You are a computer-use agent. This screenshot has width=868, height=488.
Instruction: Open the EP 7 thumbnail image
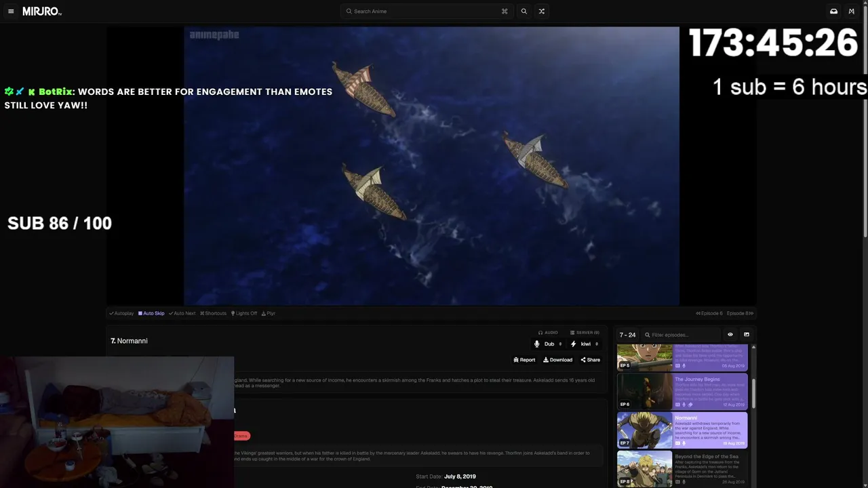point(644,430)
